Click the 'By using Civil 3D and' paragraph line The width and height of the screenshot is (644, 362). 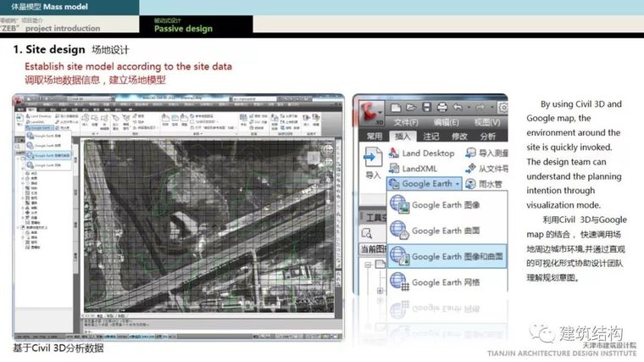[581, 104]
